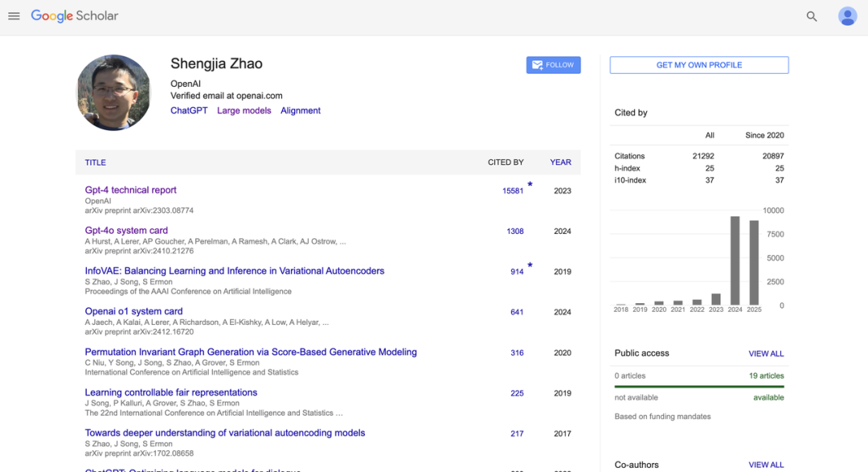The width and height of the screenshot is (868, 472).
Task: Click Shengjia Zhao's profile photo
Action: click(113, 92)
